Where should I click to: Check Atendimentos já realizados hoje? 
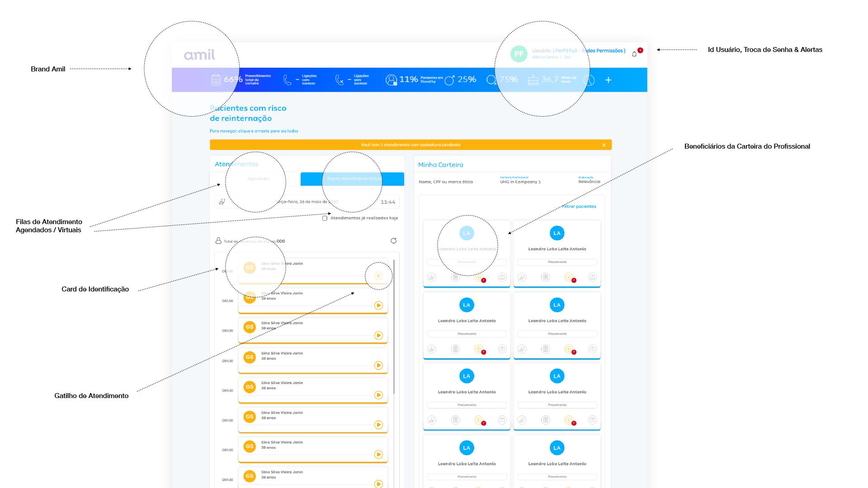tap(325, 218)
